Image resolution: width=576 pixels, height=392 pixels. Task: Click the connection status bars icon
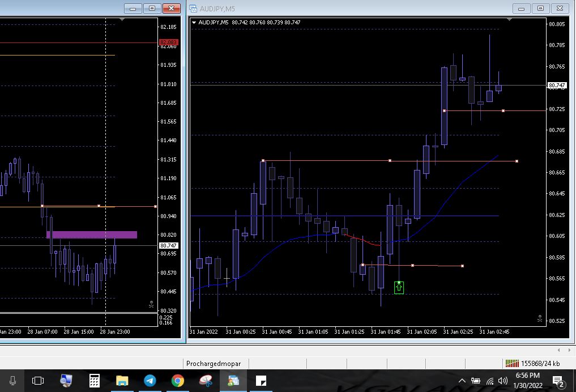(512, 363)
